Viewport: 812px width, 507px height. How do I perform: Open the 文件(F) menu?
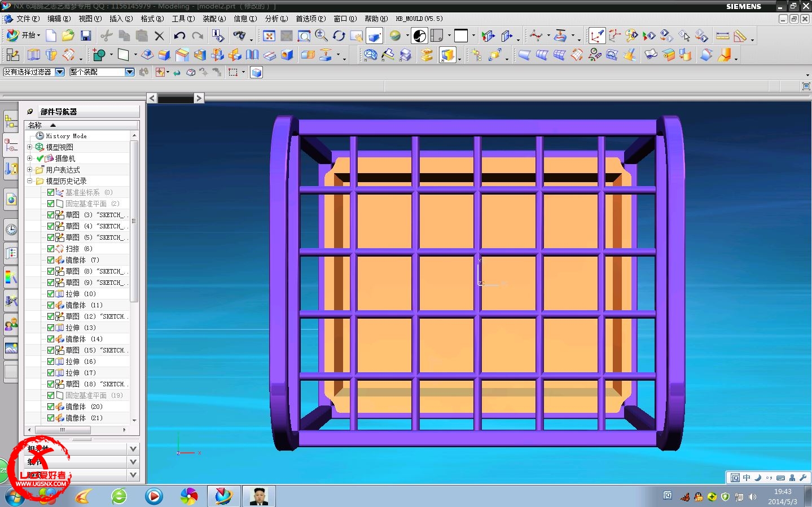pos(27,19)
